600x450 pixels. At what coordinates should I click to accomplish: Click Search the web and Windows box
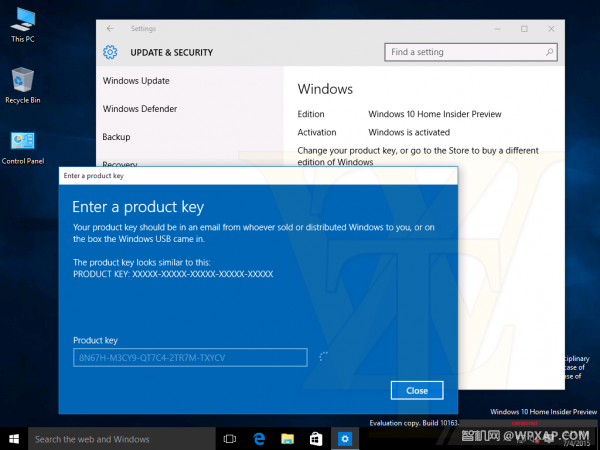pyautogui.click(x=122, y=439)
